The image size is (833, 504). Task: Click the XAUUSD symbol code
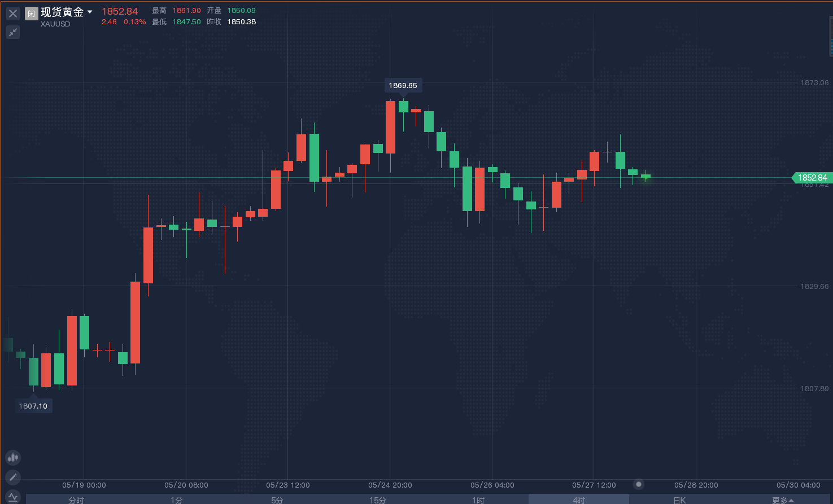pyautogui.click(x=55, y=24)
